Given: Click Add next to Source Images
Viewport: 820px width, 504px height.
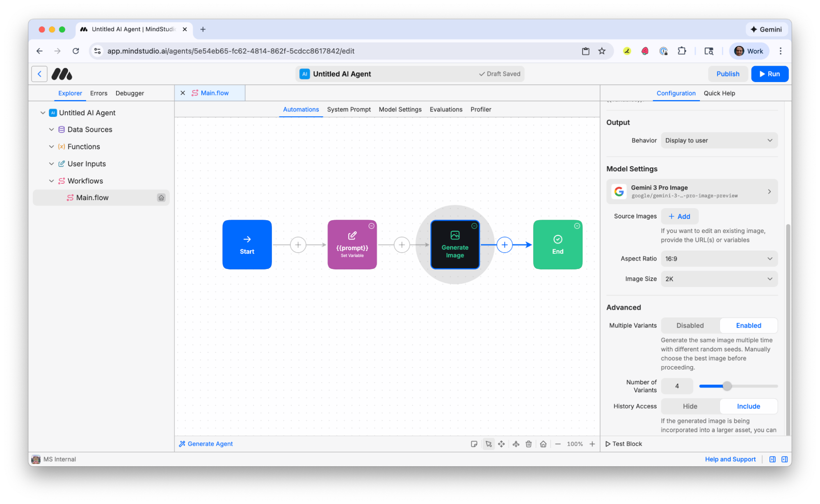Looking at the screenshot, I should point(679,216).
